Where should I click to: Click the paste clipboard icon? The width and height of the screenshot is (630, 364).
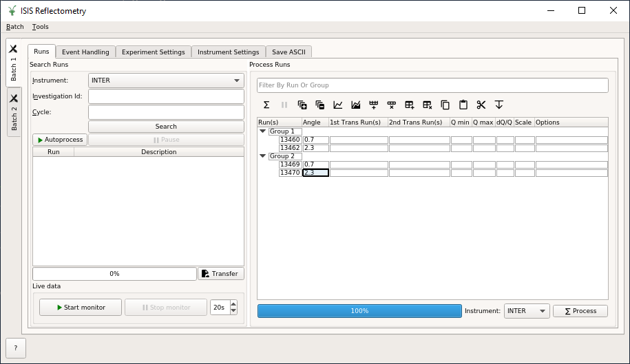tap(463, 105)
